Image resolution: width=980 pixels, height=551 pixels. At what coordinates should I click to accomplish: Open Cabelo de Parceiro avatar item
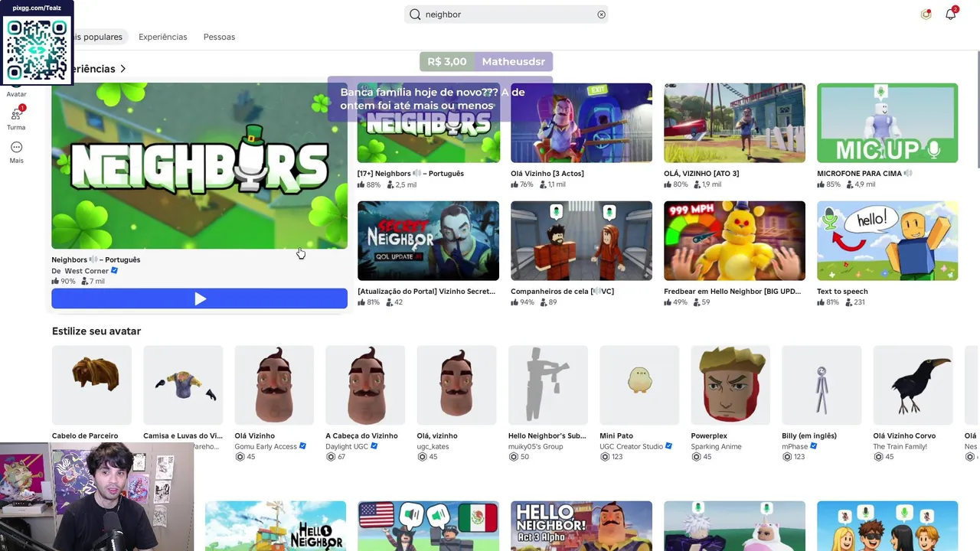[x=91, y=385]
